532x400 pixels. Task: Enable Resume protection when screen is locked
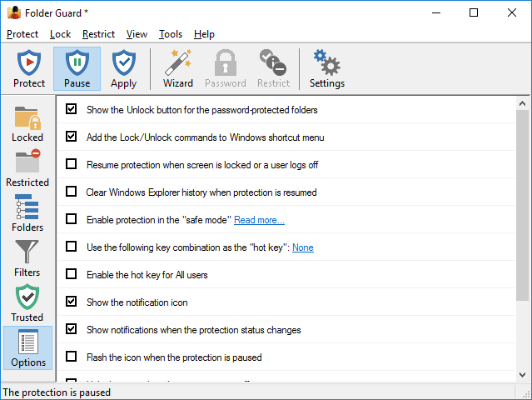[x=72, y=164]
